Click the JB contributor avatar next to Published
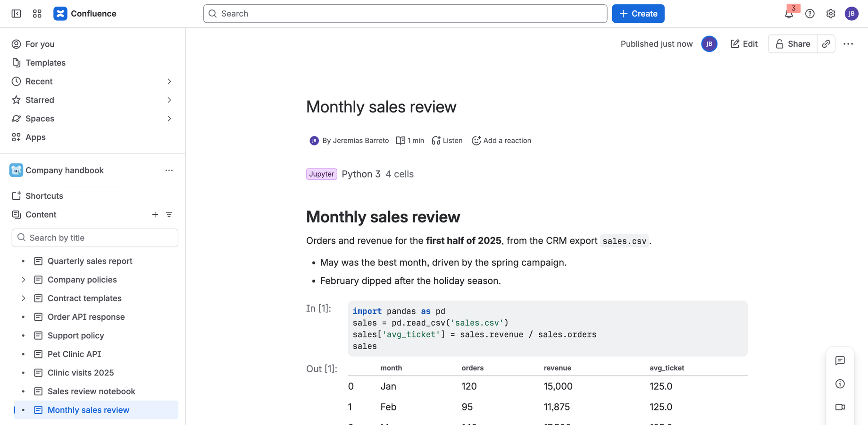The width and height of the screenshot is (868, 425). [709, 44]
